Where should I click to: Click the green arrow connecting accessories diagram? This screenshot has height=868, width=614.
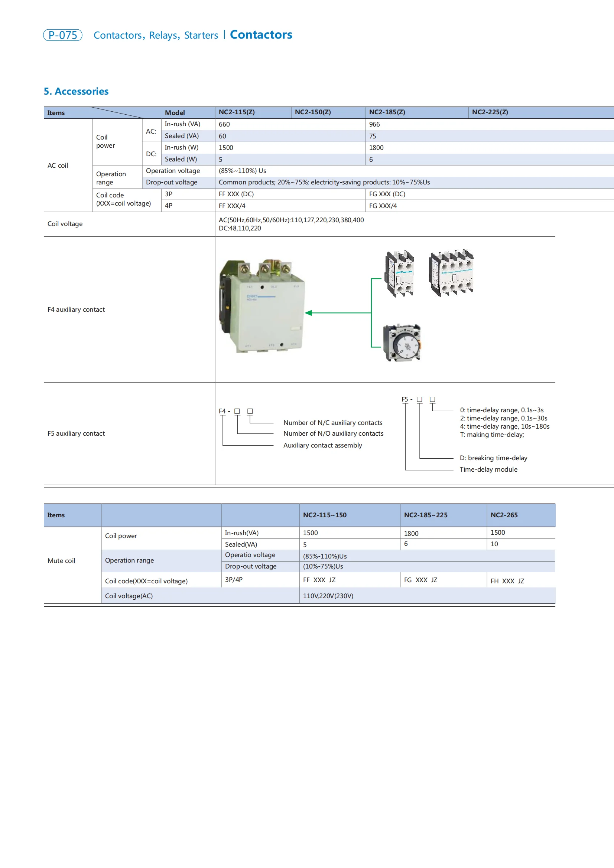click(341, 313)
